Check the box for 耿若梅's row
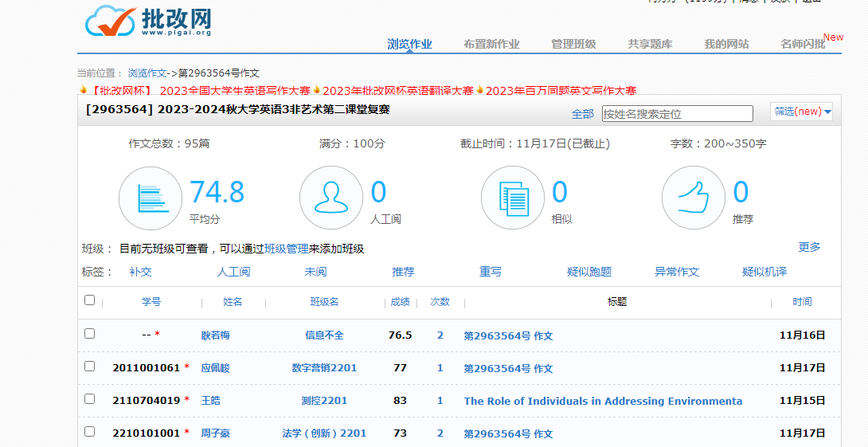 [90, 333]
